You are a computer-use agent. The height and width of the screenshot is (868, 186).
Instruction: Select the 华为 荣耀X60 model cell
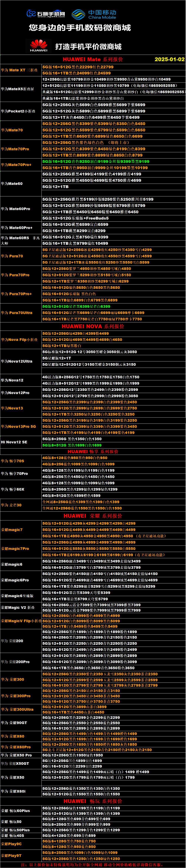pyautogui.click(x=21, y=736)
